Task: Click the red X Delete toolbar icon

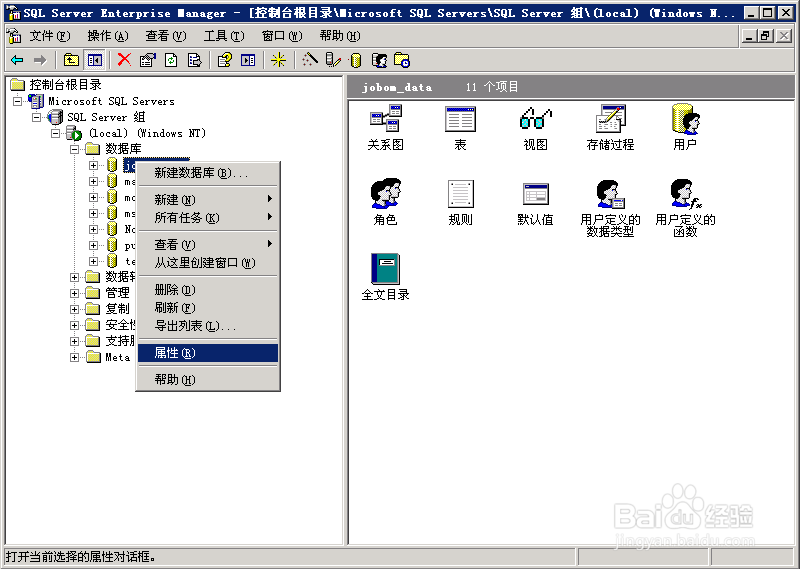Action: 124,60
